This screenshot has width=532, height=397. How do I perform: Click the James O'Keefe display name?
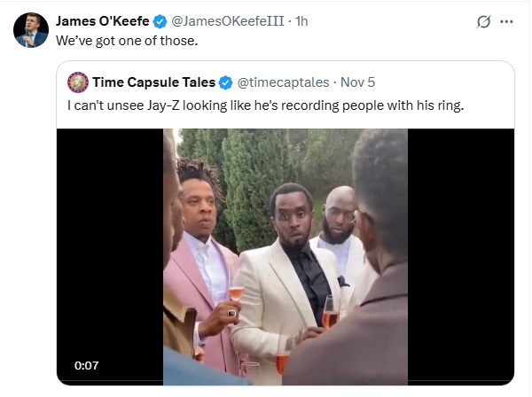(102, 21)
